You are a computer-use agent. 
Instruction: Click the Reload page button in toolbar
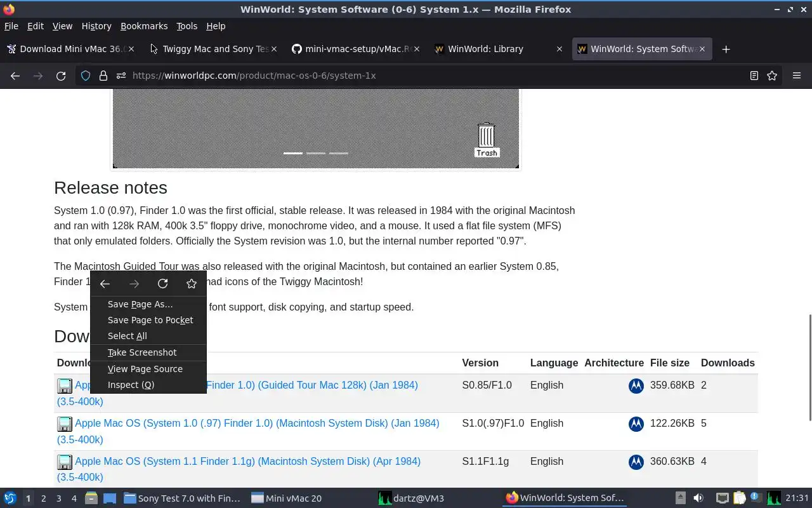tap(61, 76)
